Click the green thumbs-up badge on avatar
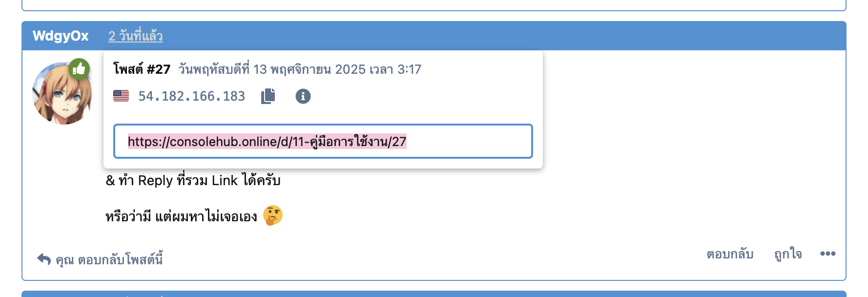Viewport: 868px width, 297px height. click(79, 69)
